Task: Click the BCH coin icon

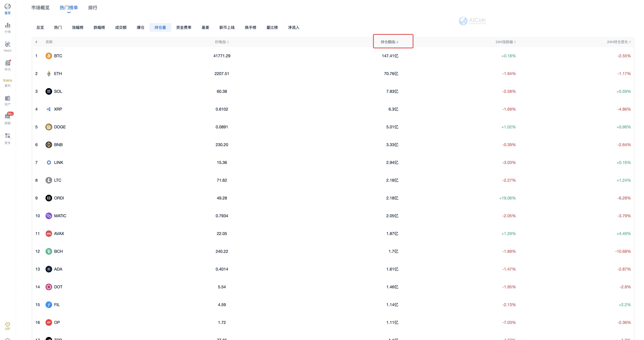Action: tap(49, 251)
